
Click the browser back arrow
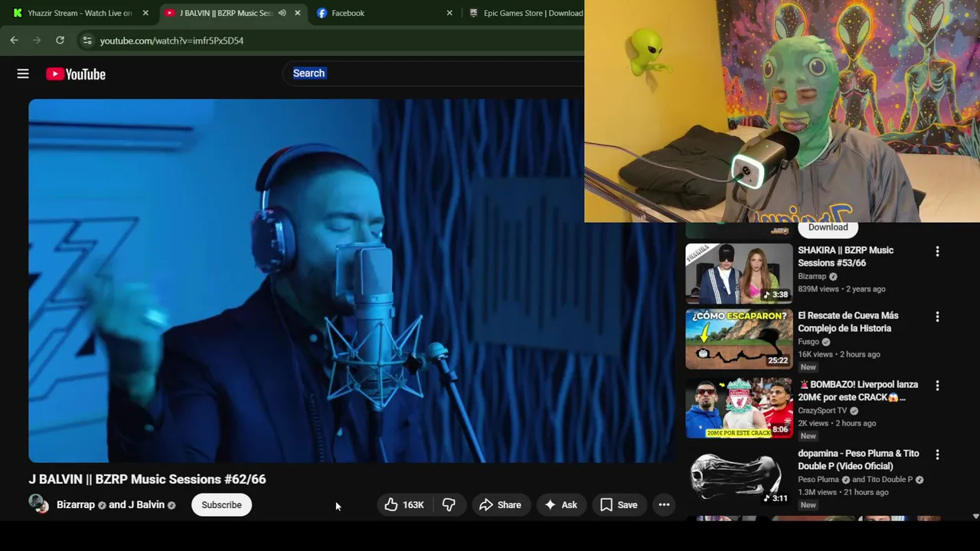(14, 40)
